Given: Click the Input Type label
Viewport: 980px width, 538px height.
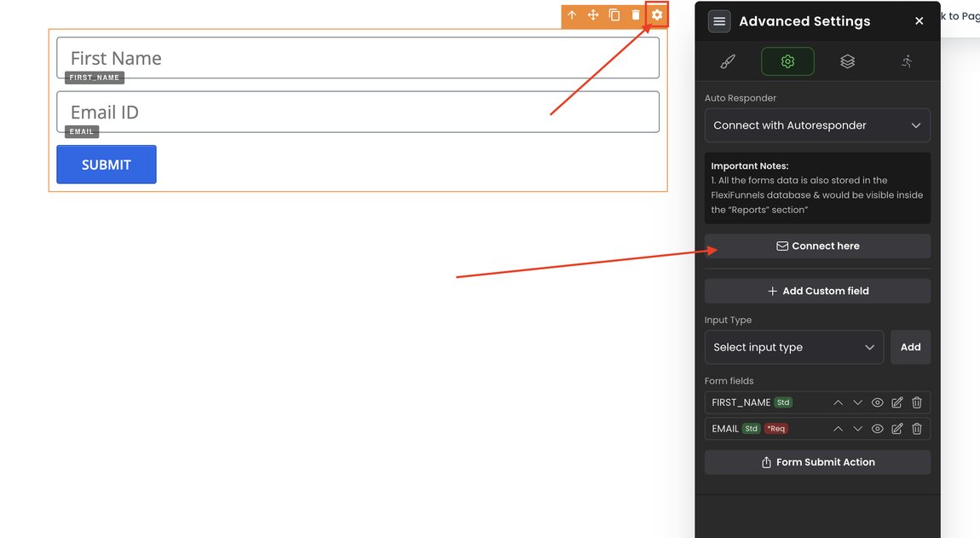Looking at the screenshot, I should [x=728, y=321].
